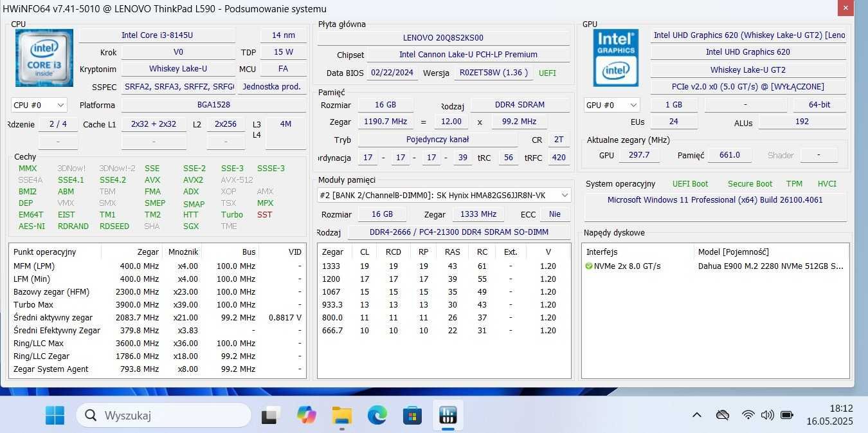Click the Secure Boot label
868x433 pixels.
tap(750, 184)
